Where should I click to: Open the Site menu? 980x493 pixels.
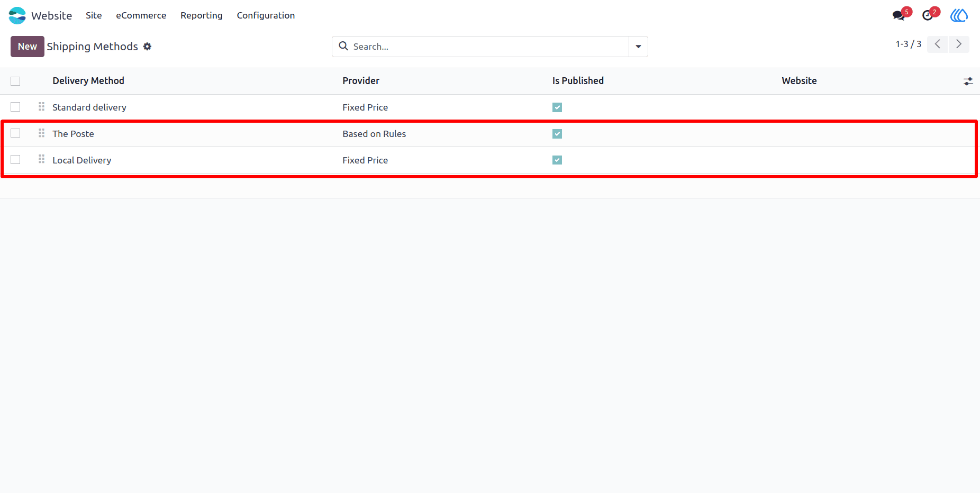[x=94, y=15]
